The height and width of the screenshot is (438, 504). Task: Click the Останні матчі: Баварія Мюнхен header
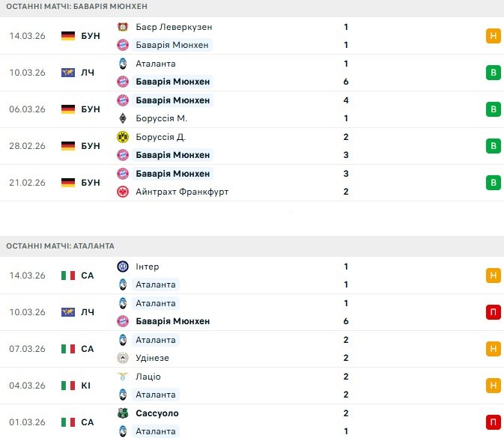(x=76, y=6)
